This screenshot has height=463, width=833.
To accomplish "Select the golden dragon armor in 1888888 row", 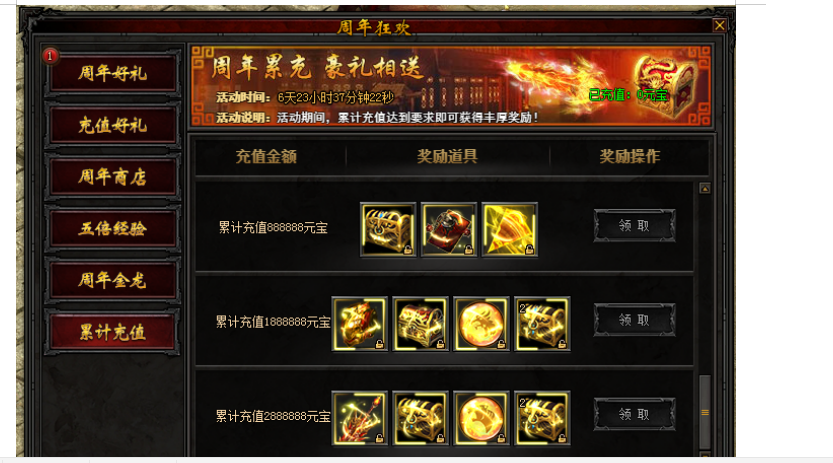I will (x=360, y=323).
